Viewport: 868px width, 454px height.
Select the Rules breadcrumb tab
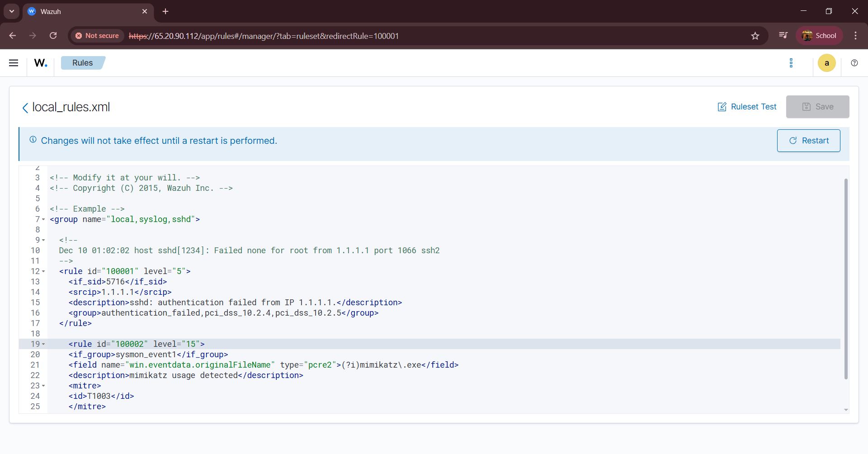[82, 63]
